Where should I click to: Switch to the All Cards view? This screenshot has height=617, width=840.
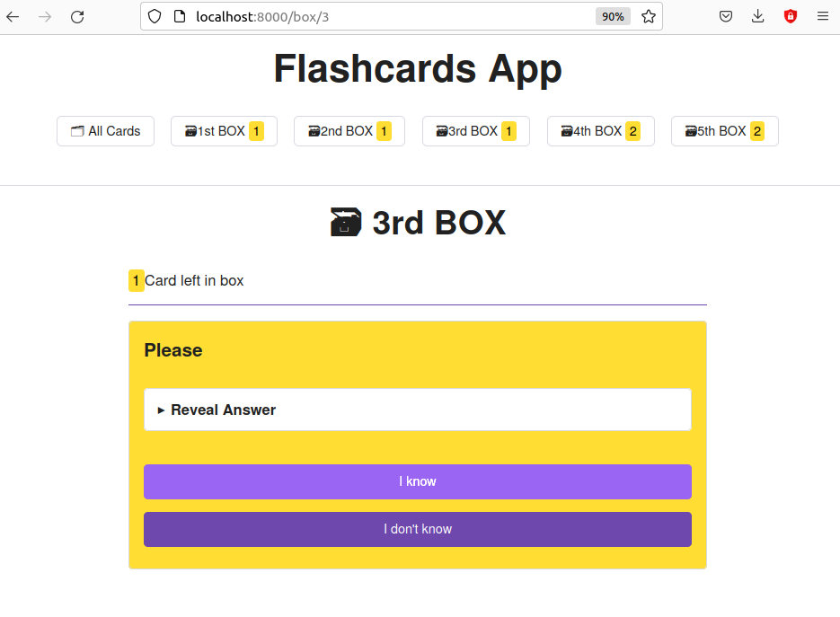coord(105,130)
